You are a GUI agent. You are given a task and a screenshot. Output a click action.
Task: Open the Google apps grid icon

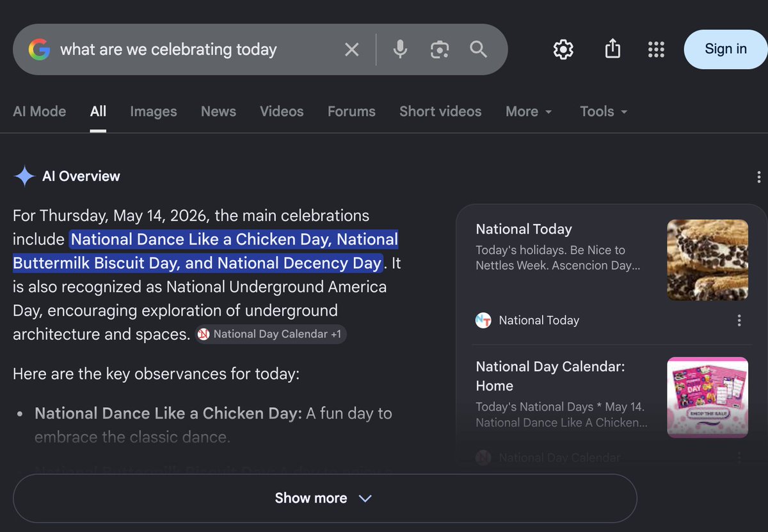pos(656,49)
